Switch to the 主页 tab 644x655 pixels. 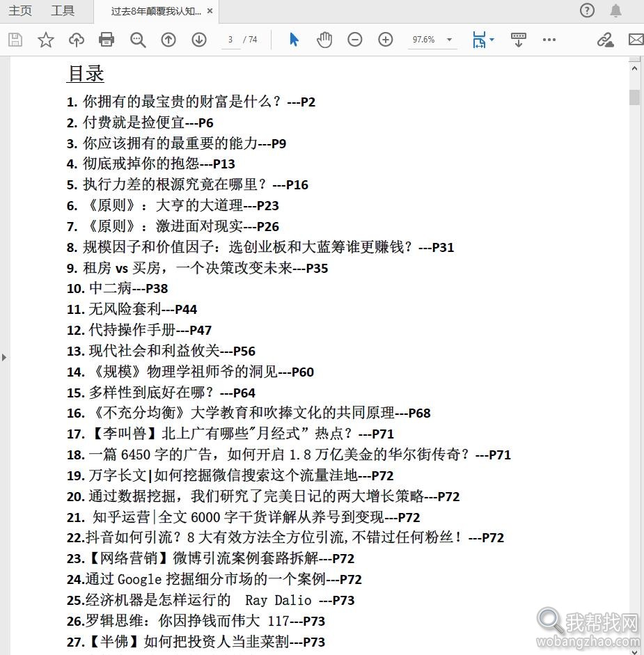(x=20, y=11)
